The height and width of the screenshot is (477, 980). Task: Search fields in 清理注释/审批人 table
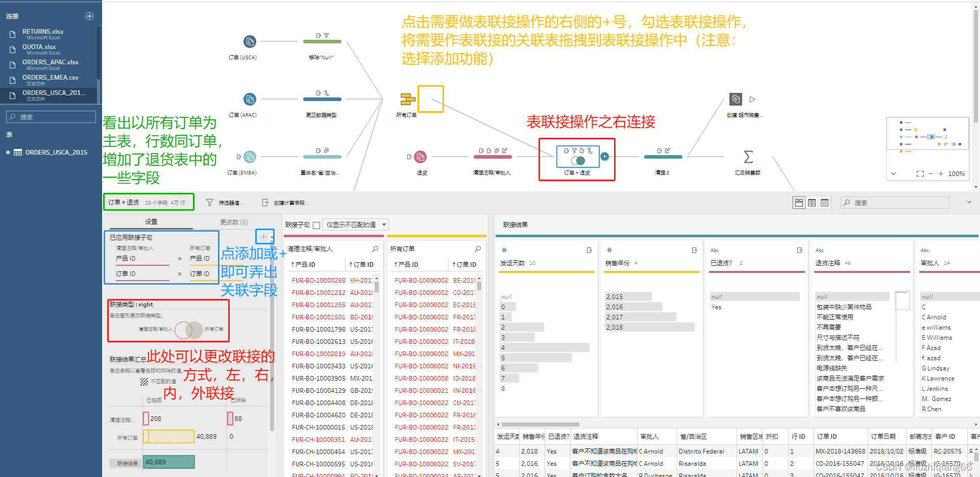click(375, 249)
